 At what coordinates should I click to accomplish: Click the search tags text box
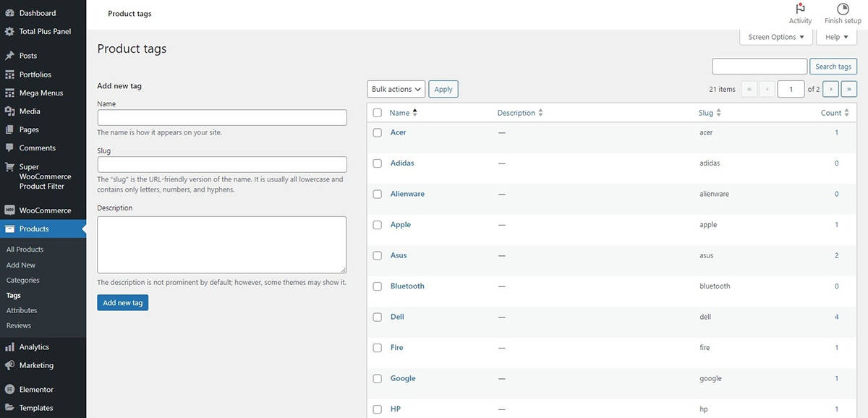pos(759,67)
